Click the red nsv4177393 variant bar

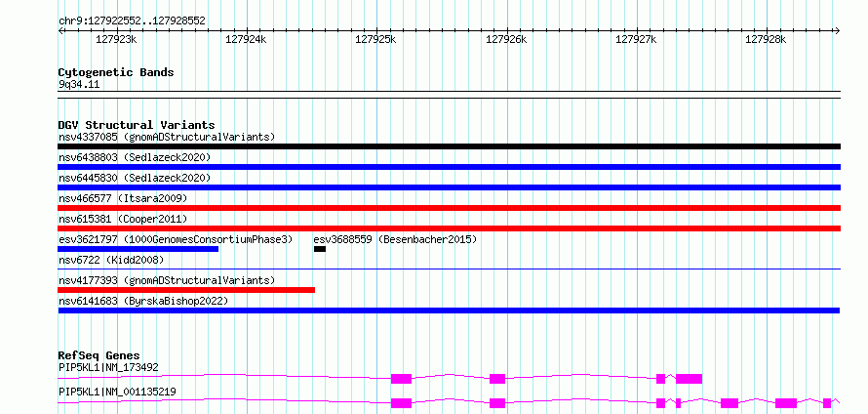[186, 290]
